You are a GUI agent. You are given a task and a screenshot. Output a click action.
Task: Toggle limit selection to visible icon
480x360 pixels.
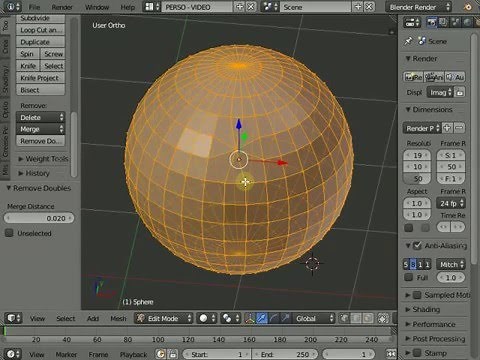coord(383,318)
